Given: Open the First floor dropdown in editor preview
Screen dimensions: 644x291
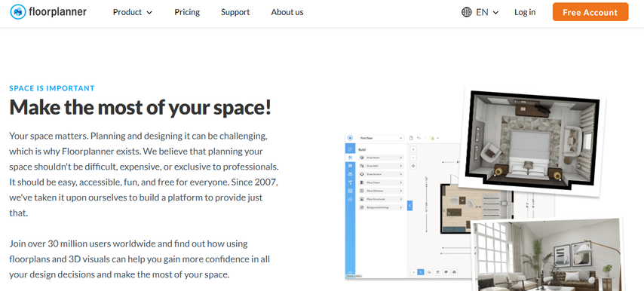Looking at the screenshot, I should pos(381,138).
